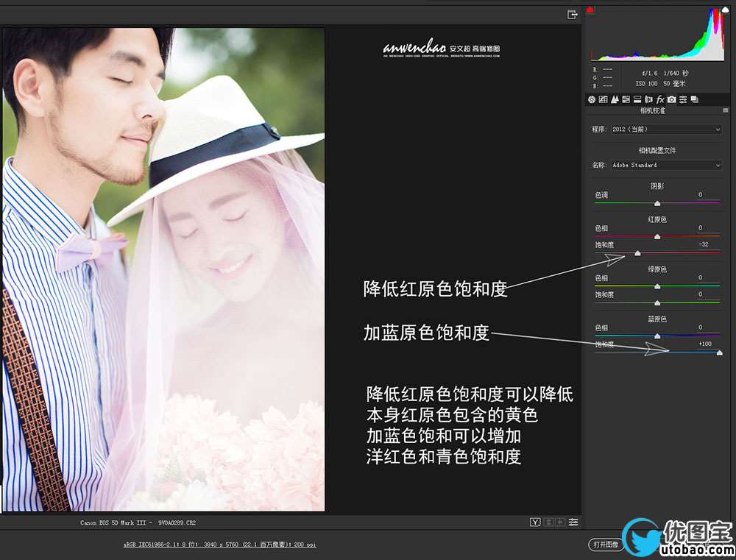Open the Basic panel tab icon

[592, 99]
